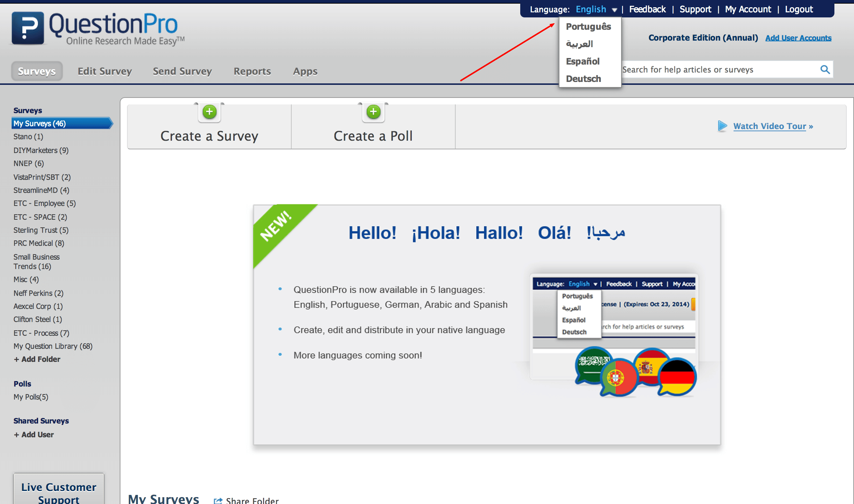Select Português from language dropdown

(x=588, y=26)
